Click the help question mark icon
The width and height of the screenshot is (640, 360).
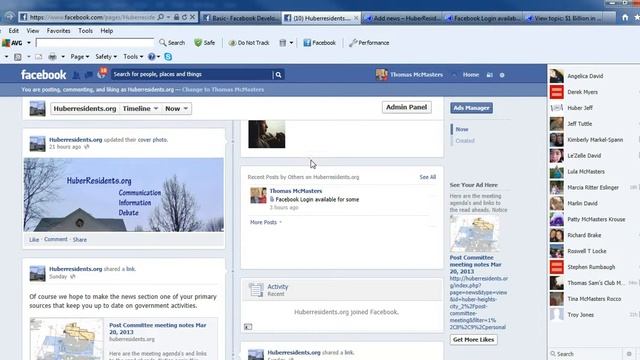click(x=151, y=57)
